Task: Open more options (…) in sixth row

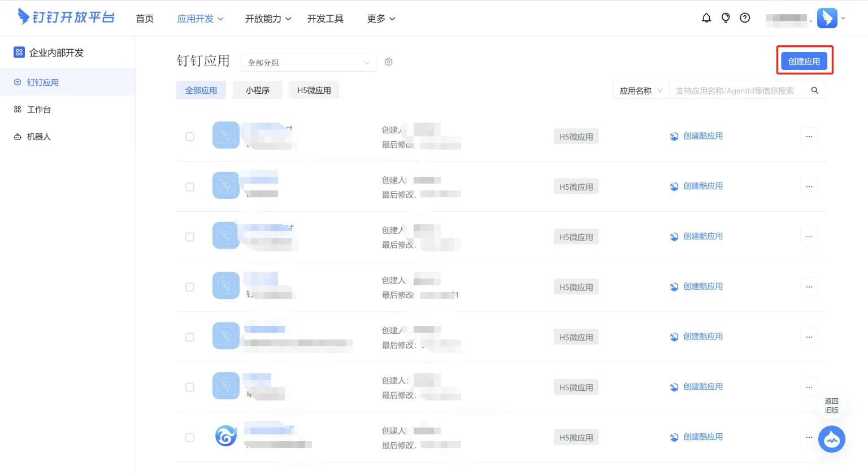Action: (809, 387)
